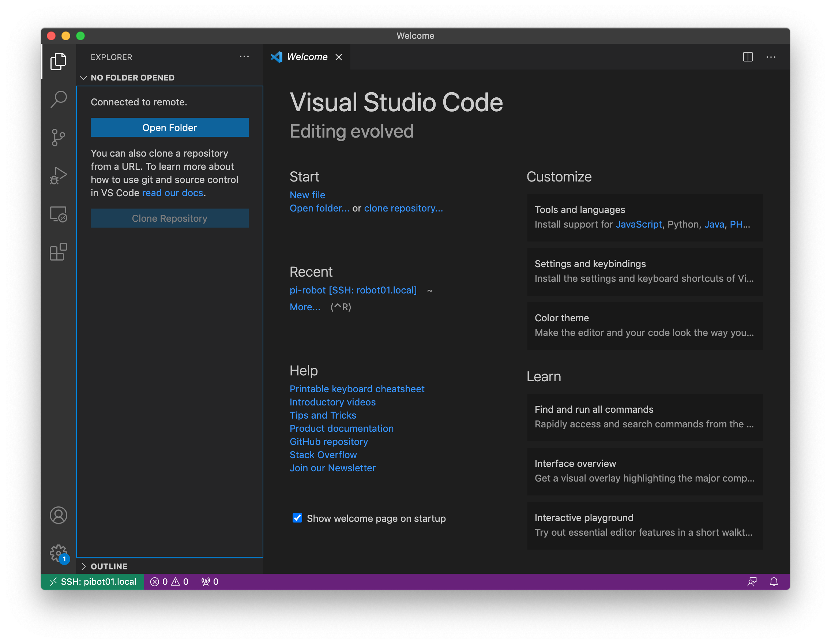This screenshot has width=831, height=644.
Task: Click the Open Folder button
Action: [169, 128]
